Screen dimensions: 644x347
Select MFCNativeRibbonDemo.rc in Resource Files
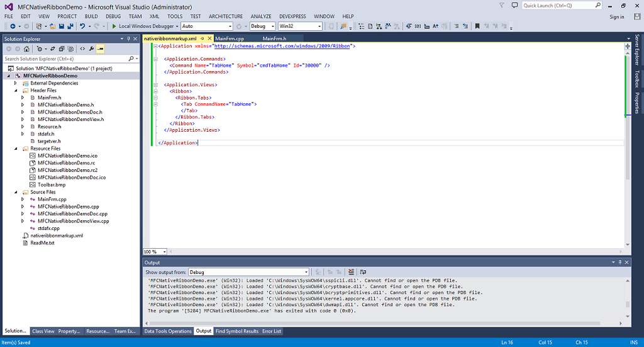point(66,163)
